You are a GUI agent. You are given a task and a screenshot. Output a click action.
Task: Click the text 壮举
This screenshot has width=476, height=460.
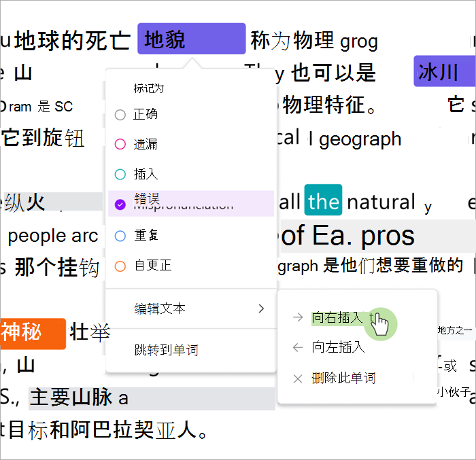(90, 332)
